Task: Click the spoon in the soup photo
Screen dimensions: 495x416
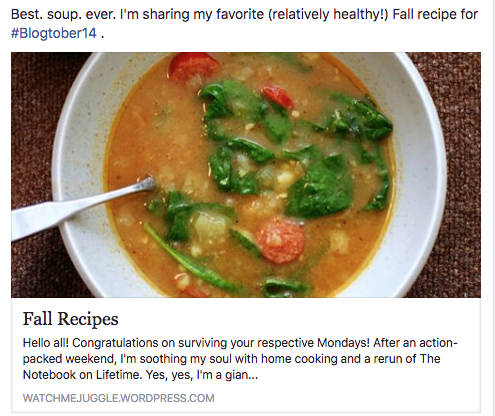Action: [x=83, y=207]
